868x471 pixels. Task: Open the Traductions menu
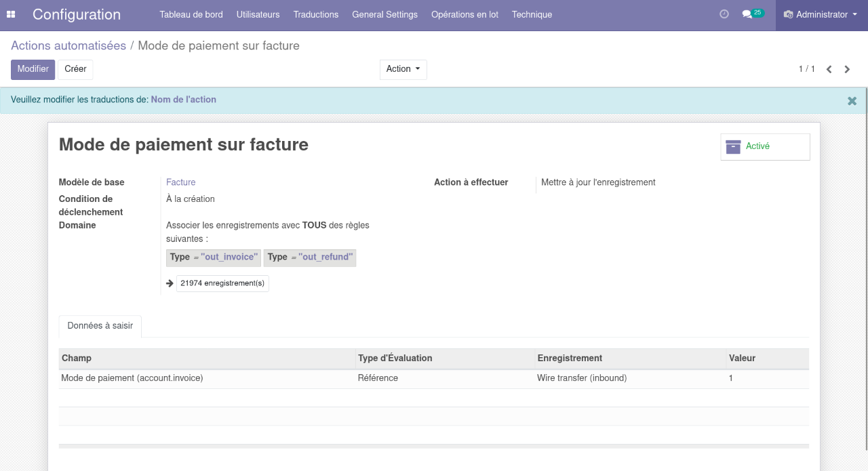[x=316, y=14]
